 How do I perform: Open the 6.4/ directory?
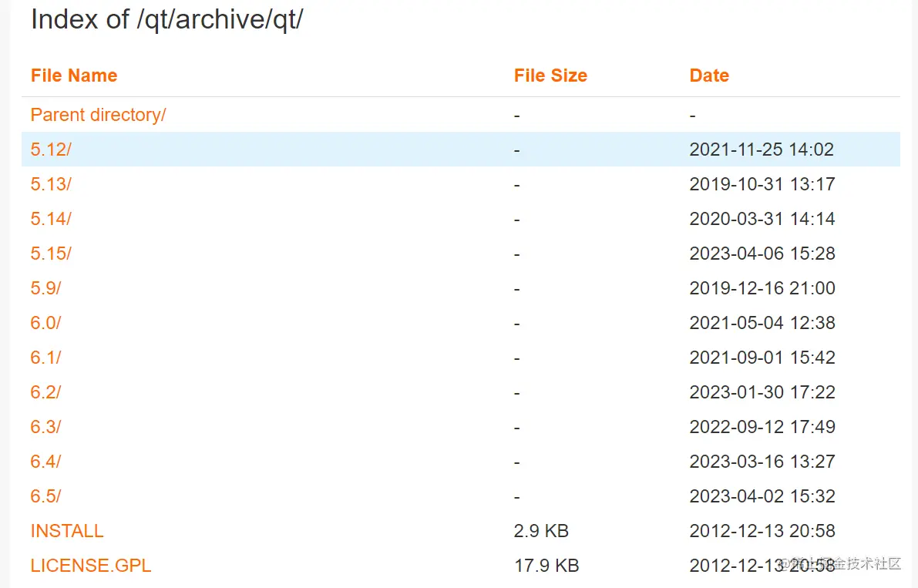click(x=45, y=462)
